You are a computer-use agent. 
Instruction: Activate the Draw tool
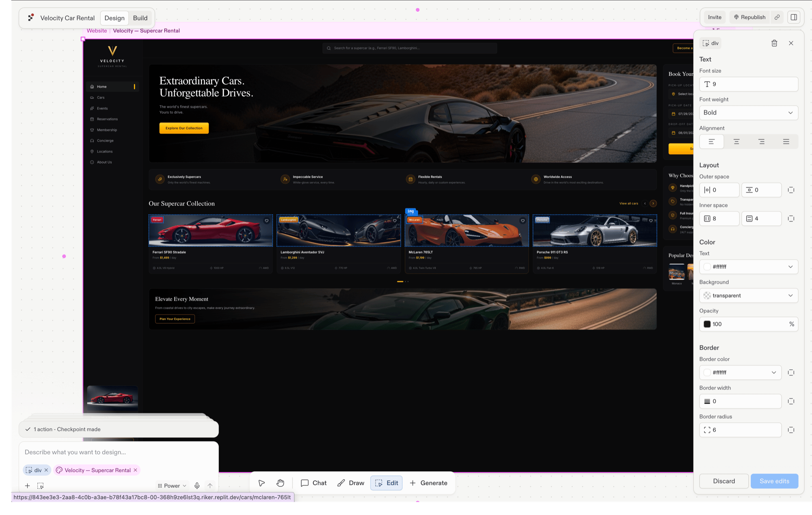[351, 483]
